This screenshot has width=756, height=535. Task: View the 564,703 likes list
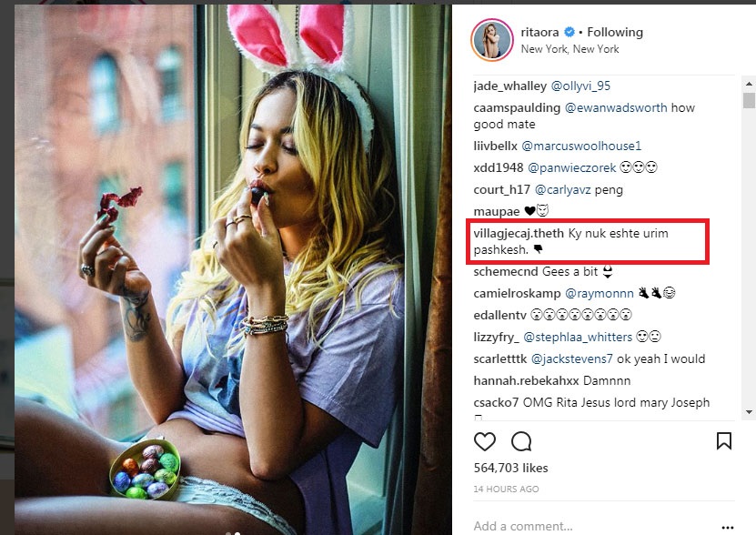(511, 468)
